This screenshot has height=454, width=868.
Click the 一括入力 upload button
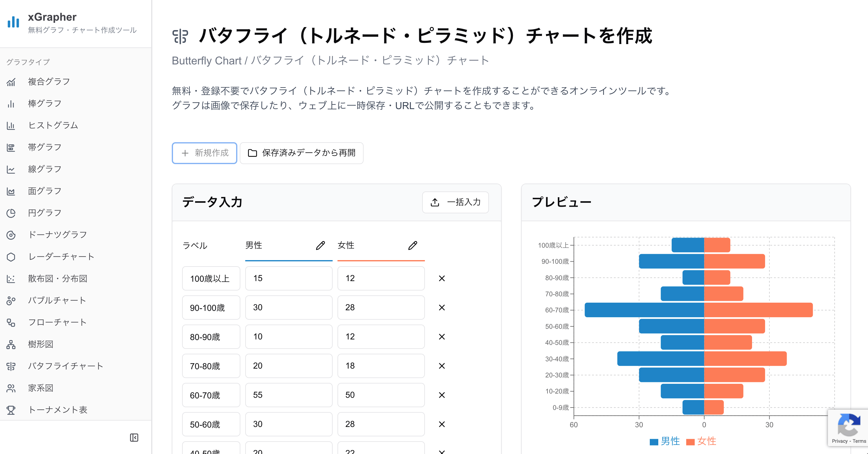point(455,202)
